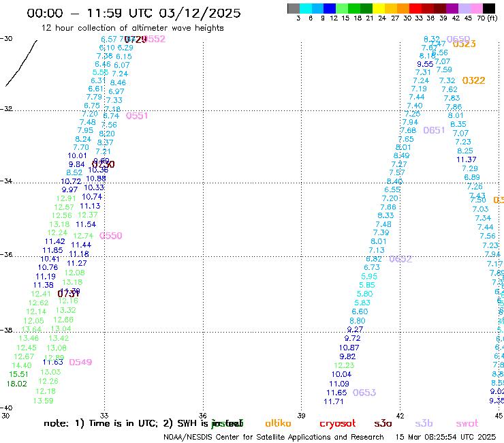Click the blue 11.37 wave height value

(467, 159)
